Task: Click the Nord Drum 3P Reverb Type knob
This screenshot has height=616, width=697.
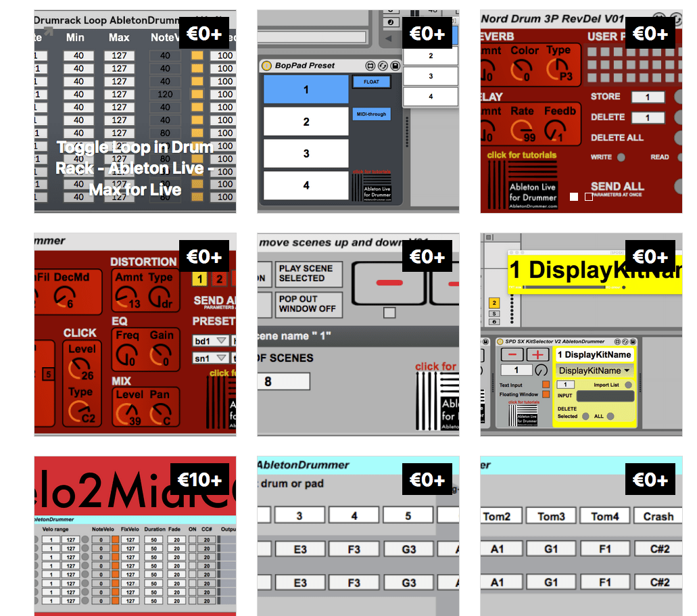Action: tap(558, 69)
